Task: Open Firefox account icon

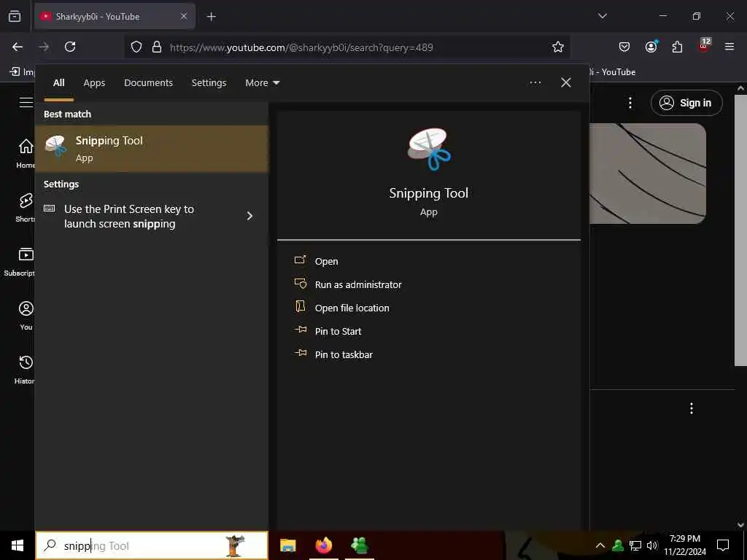Action: (x=651, y=47)
